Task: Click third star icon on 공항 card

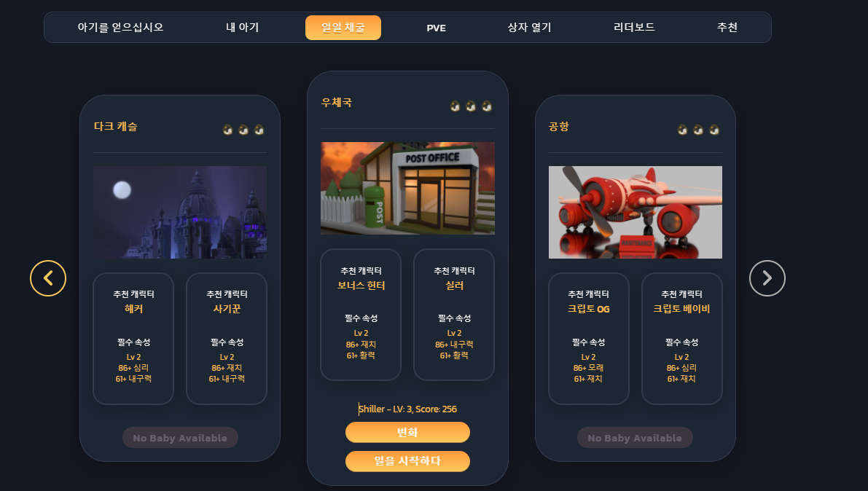Action: [714, 130]
